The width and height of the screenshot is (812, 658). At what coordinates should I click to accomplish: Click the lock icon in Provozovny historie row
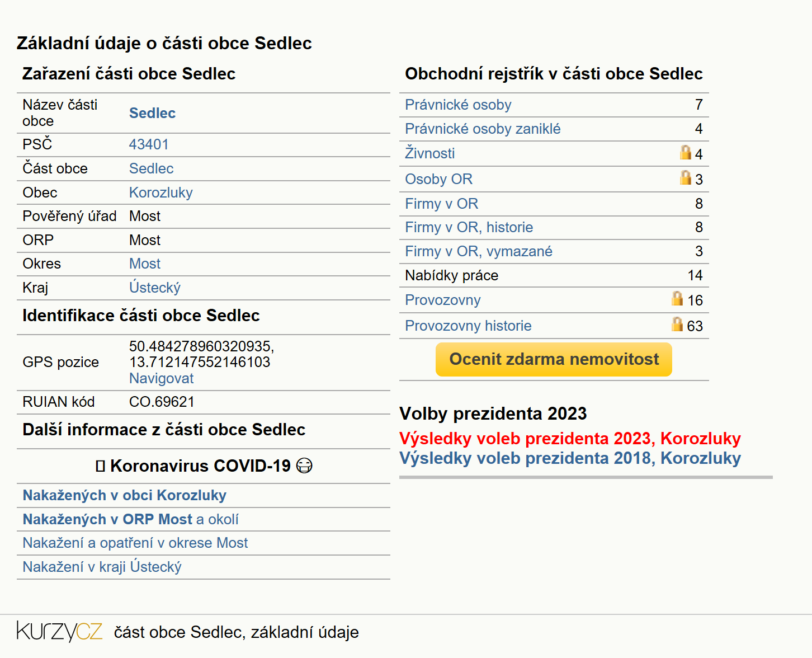click(x=677, y=324)
